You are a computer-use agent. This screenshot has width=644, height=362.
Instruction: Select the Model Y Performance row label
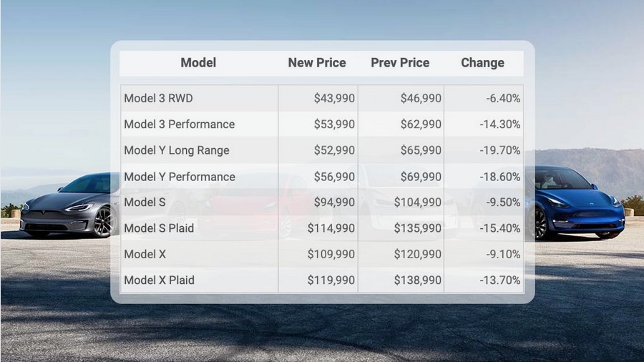[x=179, y=177]
